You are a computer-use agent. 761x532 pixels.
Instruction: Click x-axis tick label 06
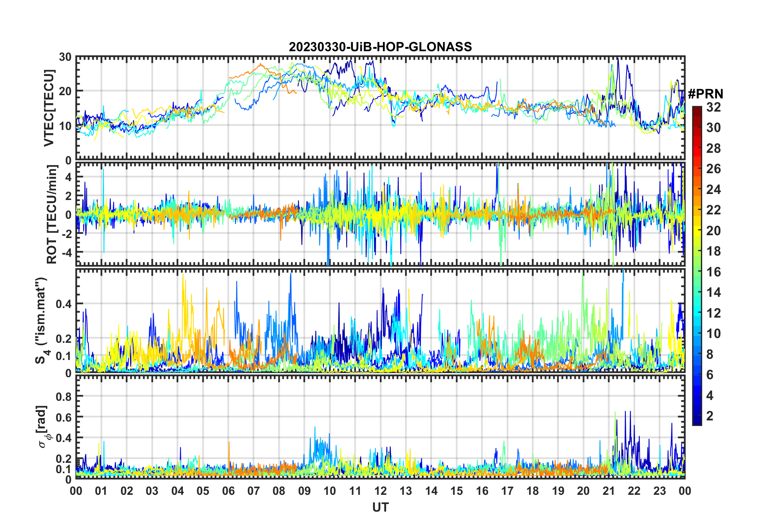[x=228, y=491]
